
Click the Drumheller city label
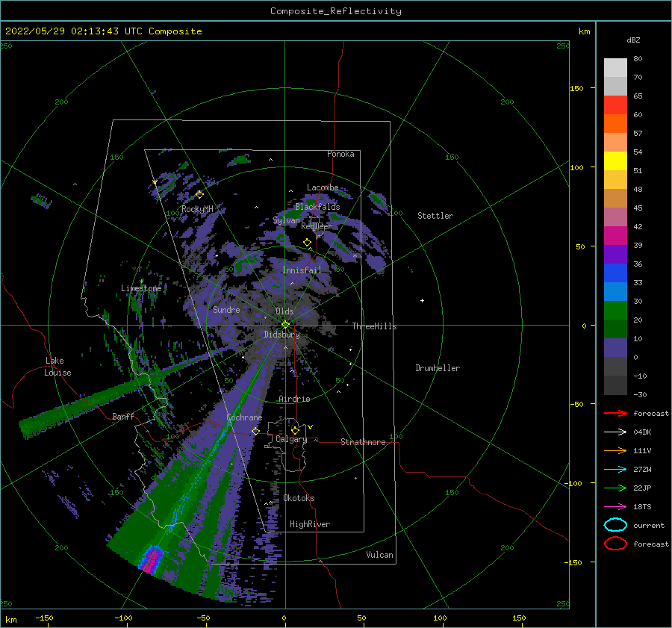point(438,368)
